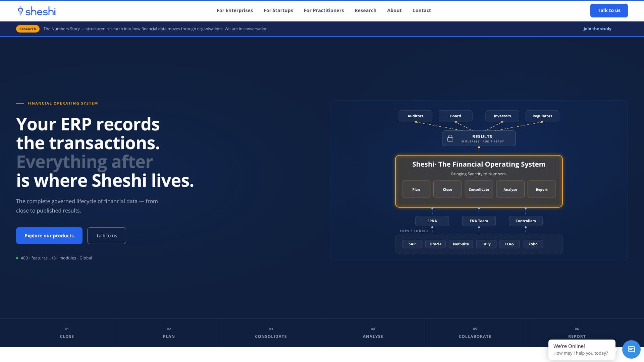Switch to the 05 COLLABORATE tab
The image size is (644, 362).
(475, 333)
